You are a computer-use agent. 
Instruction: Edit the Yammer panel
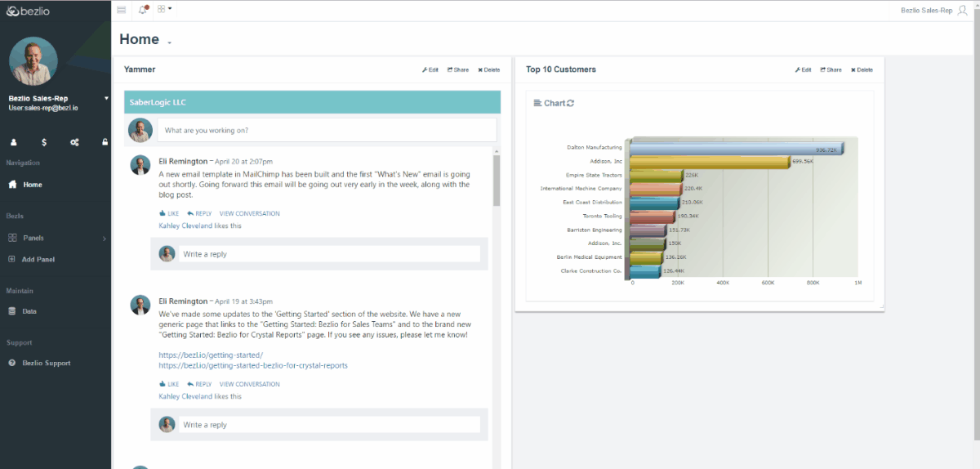pyautogui.click(x=430, y=69)
